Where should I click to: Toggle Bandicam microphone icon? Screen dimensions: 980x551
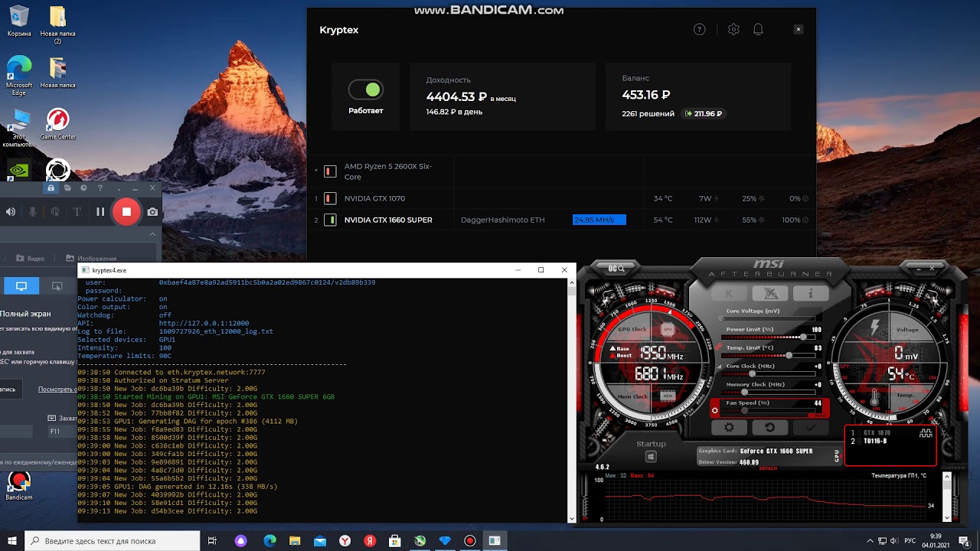pyautogui.click(x=32, y=212)
